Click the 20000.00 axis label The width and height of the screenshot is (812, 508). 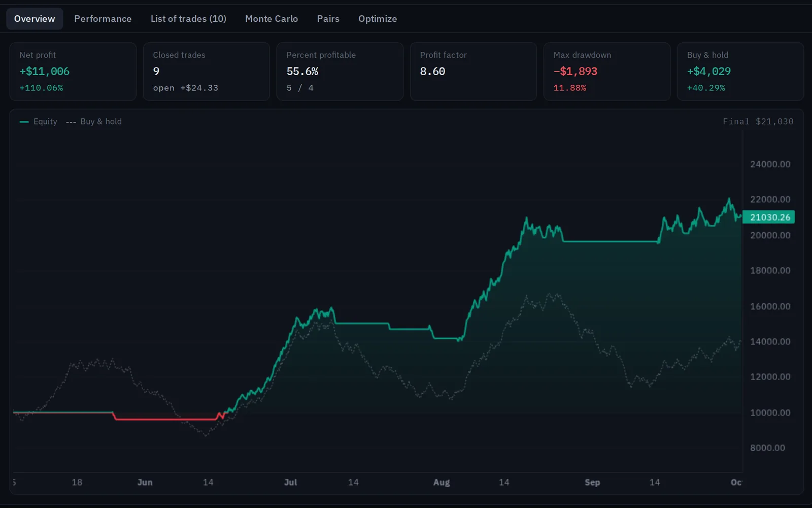[x=770, y=235]
